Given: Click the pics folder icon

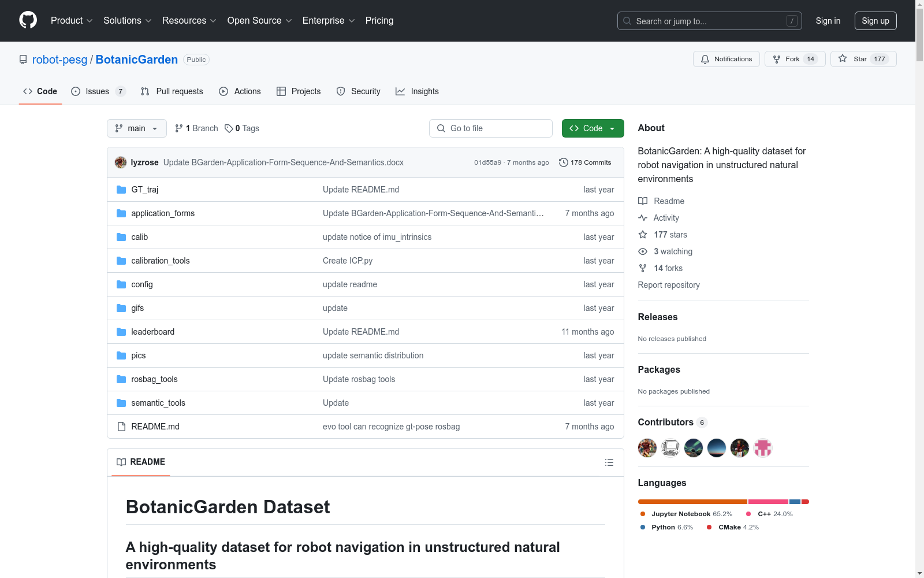Looking at the screenshot, I should click(x=121, y=355).
